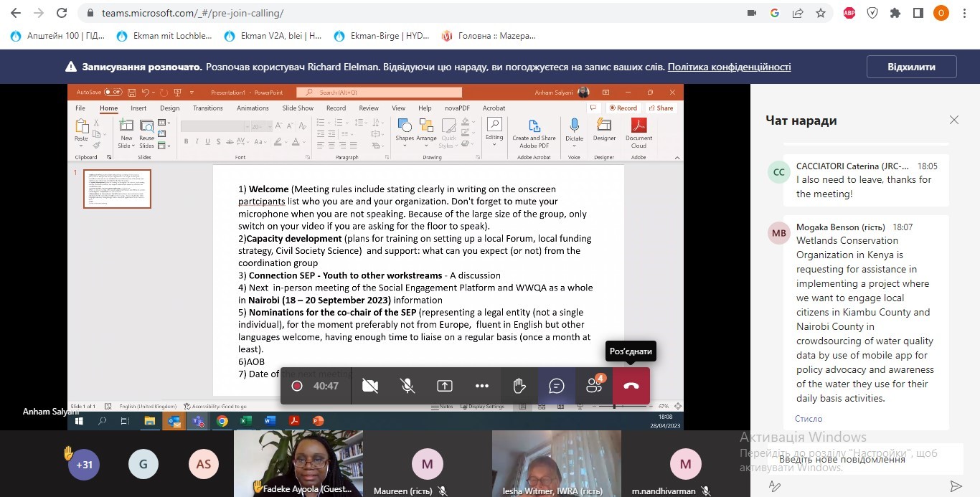
Task: Unmute the microphone
Action: pyautogui.click(x=407, y=386)
